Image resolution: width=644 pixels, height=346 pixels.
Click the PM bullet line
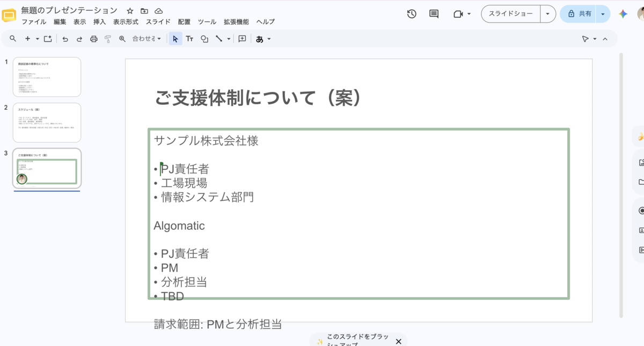click(166, 268)
